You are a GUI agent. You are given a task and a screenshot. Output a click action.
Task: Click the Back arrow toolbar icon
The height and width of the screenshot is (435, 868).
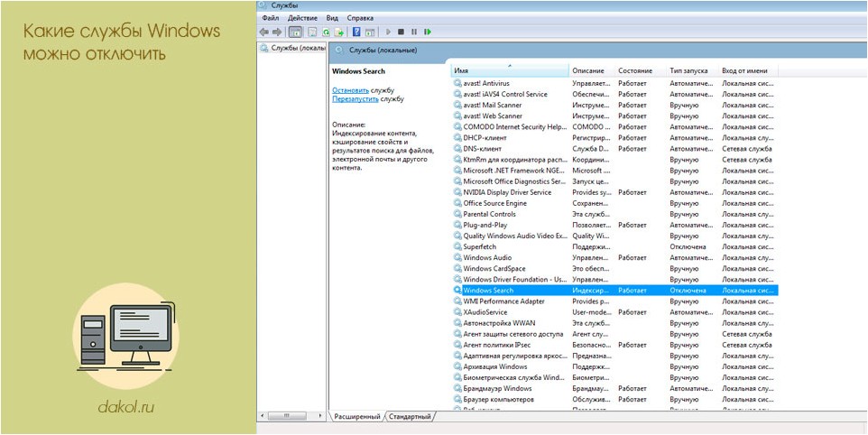264,32
